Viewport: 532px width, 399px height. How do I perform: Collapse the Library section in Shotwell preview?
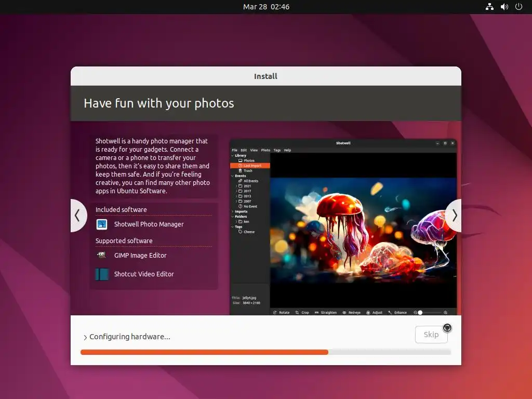coord(232,156)
